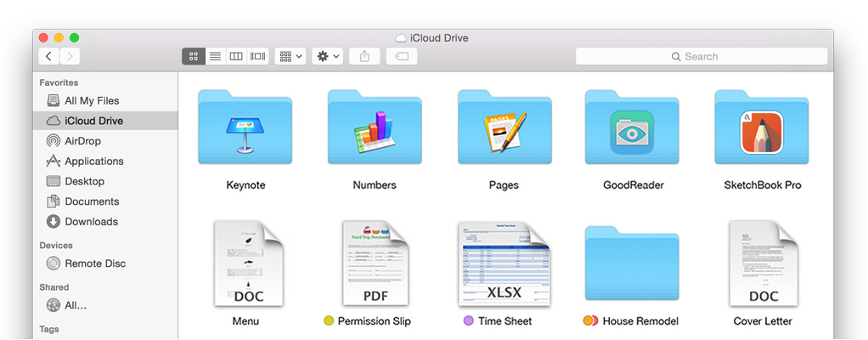The image size is (868, 340).
Task: Switch to column view
Action: 236,56
